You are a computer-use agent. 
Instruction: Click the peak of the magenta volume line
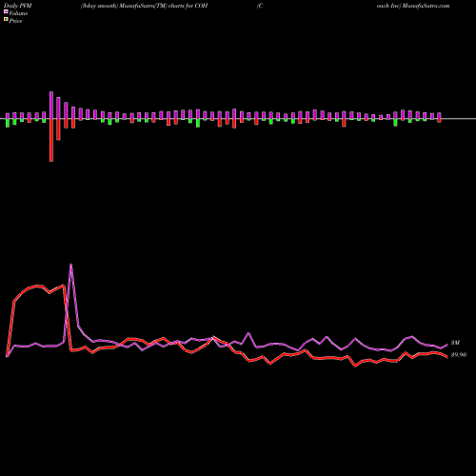(70, 265)
